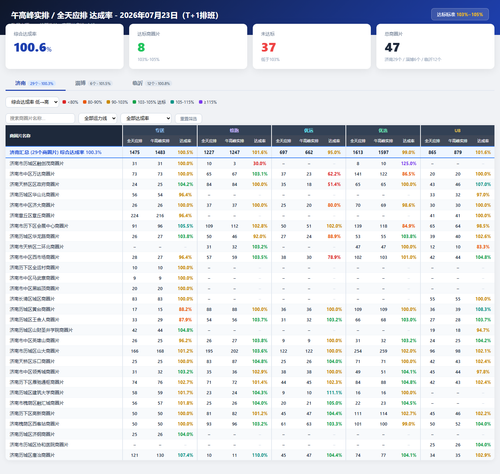
Task: Click the 达标标准 103%-105% badge
Action: tap(460, 15)
